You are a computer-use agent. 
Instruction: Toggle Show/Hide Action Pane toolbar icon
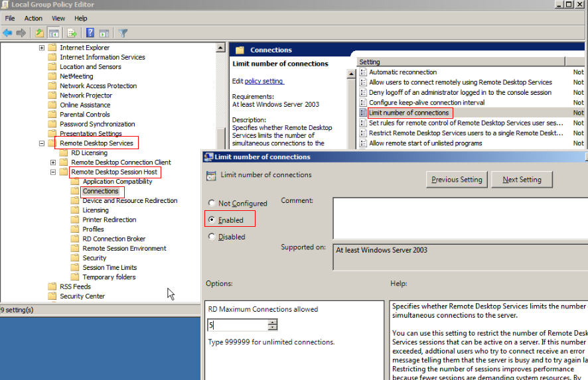104,33
